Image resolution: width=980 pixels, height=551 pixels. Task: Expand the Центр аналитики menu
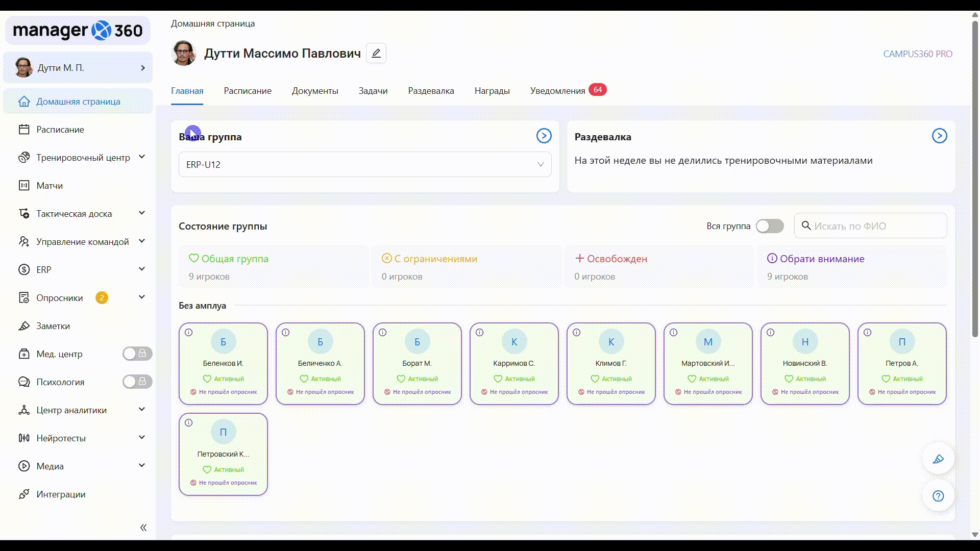[x=71, y=410]
